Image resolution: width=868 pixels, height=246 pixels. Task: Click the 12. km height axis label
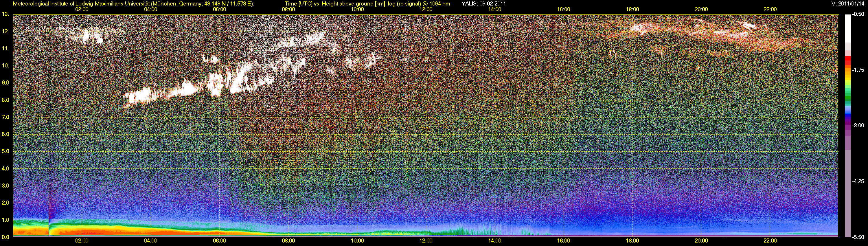5,31
